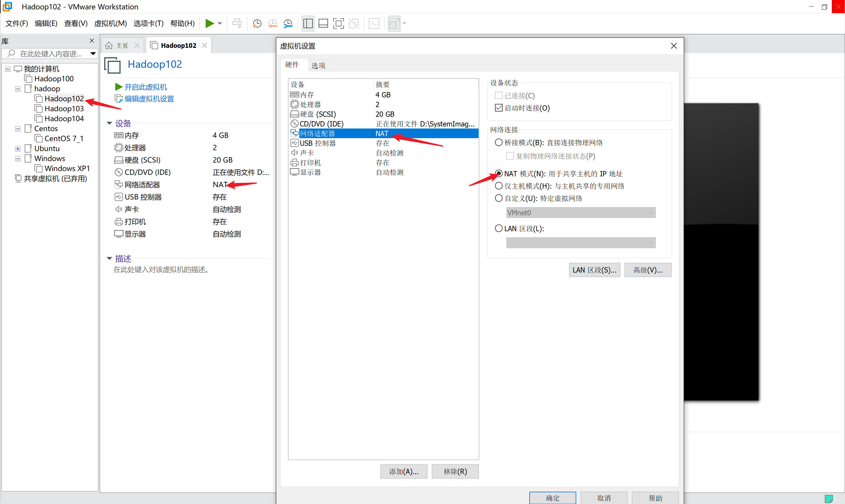845x504 pixels.
Task: Toggle the library sidebar view icon
Action: (308, 23)
